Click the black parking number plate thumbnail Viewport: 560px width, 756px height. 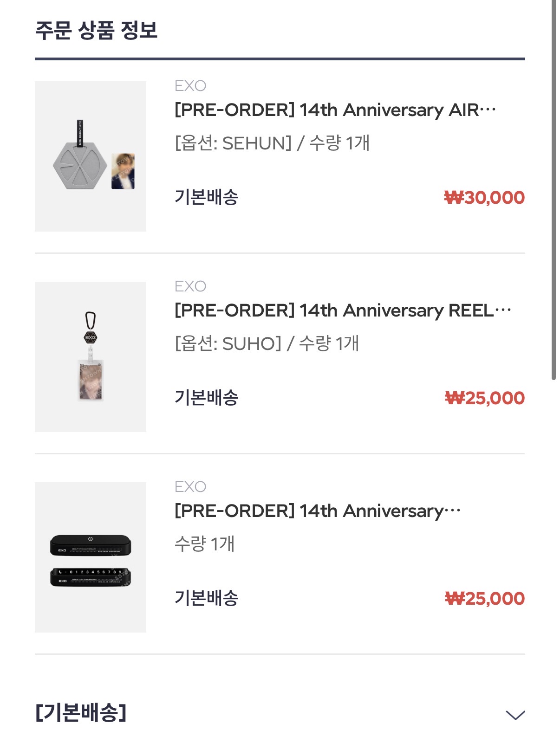91,557
